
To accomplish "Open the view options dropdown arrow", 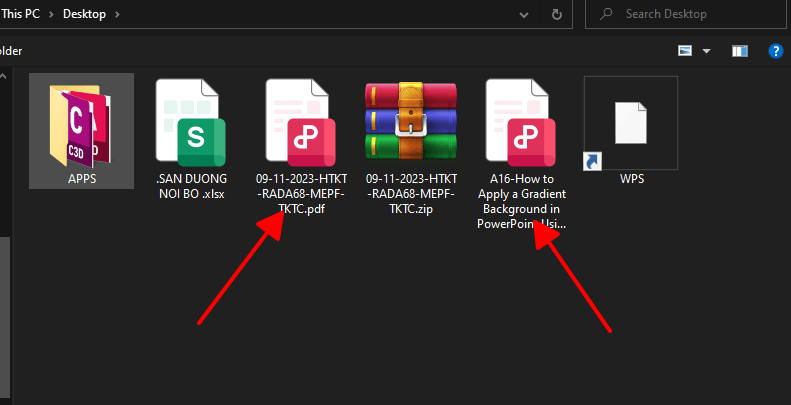I will pyautogui.click(x=706, y=51).
